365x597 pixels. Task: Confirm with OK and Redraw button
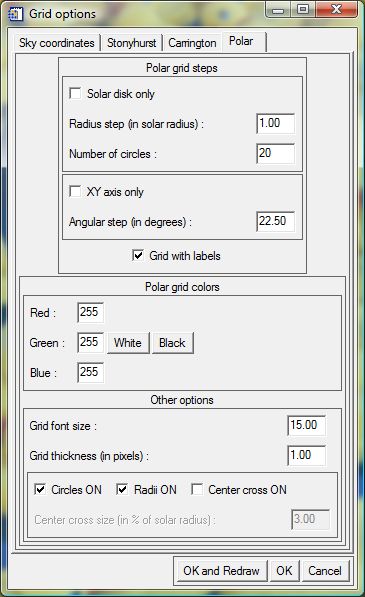(x=222, y=570)
